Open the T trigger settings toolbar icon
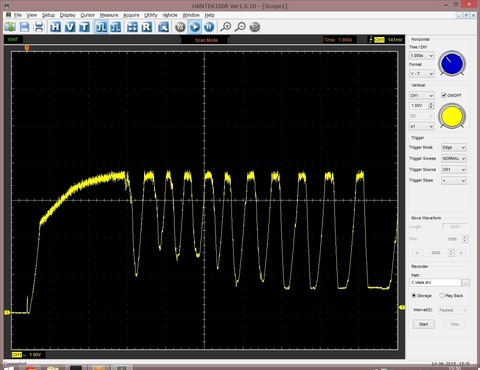 [84, 27]
